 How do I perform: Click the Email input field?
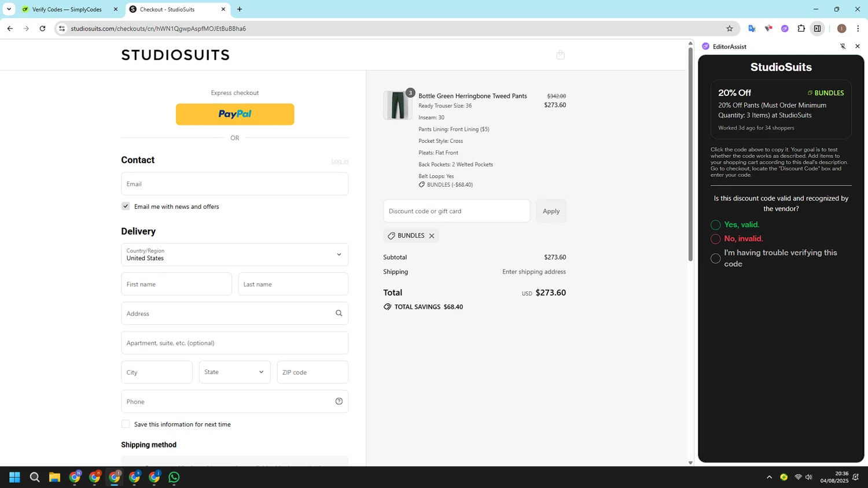tap(234, 184)
